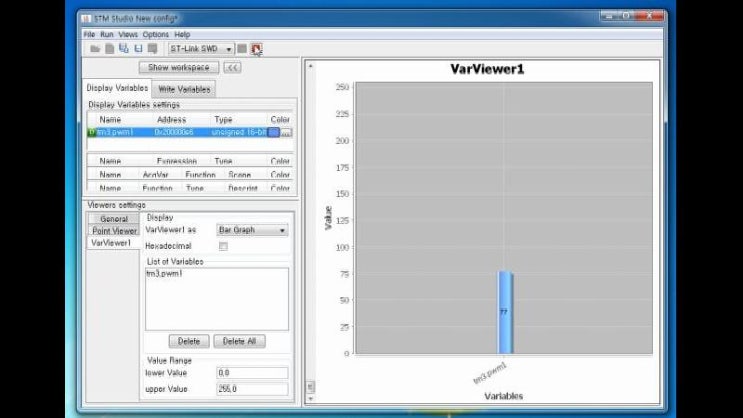This screenshot has width=743, height=418.
Task: Click the upper Value input field
Action: pyautogui.click(x=252, y=389)
